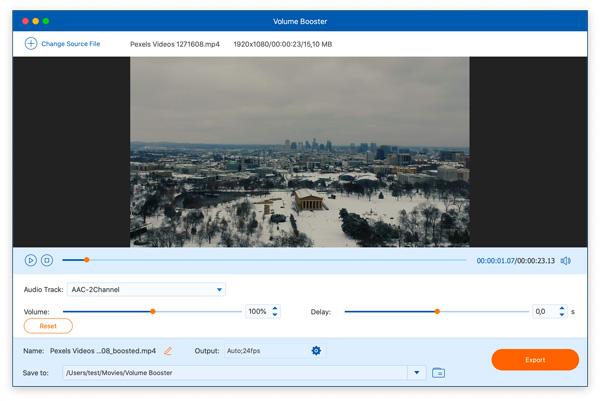The image size is (600, 401).
Task: Click the Reset button
Action: coord(48,326)
